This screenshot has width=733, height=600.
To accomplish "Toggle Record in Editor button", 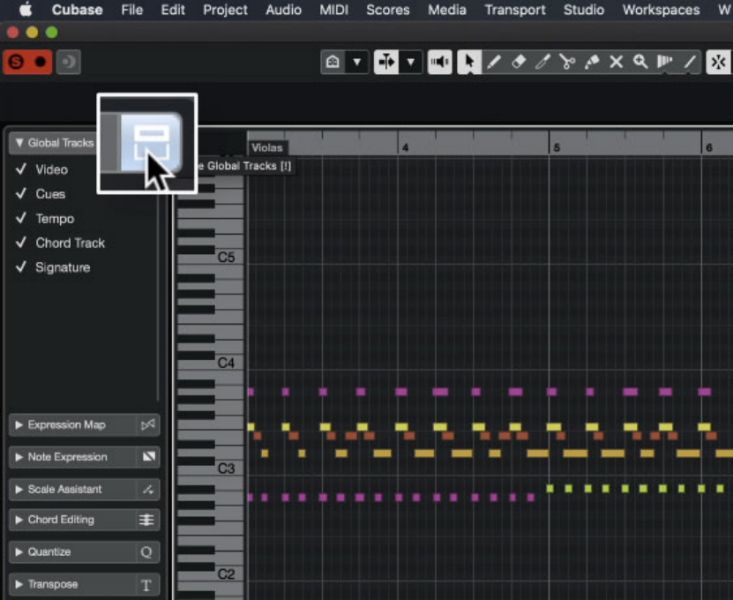I will [40, 62].
